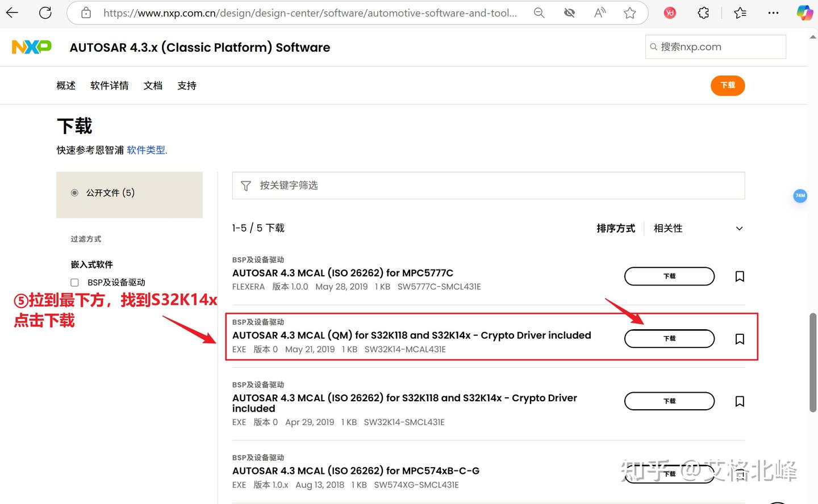The width and height of the screenshot is (818, 504).
Task: Download the S32K14x Crypto Driver QM package
Action: 669,338
